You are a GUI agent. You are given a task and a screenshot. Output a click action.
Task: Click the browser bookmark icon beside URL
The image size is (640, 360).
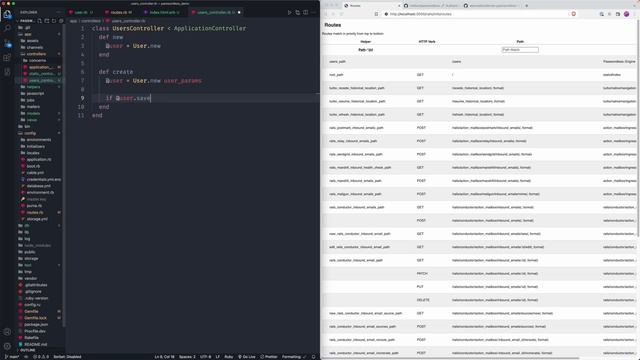[376, 14]
